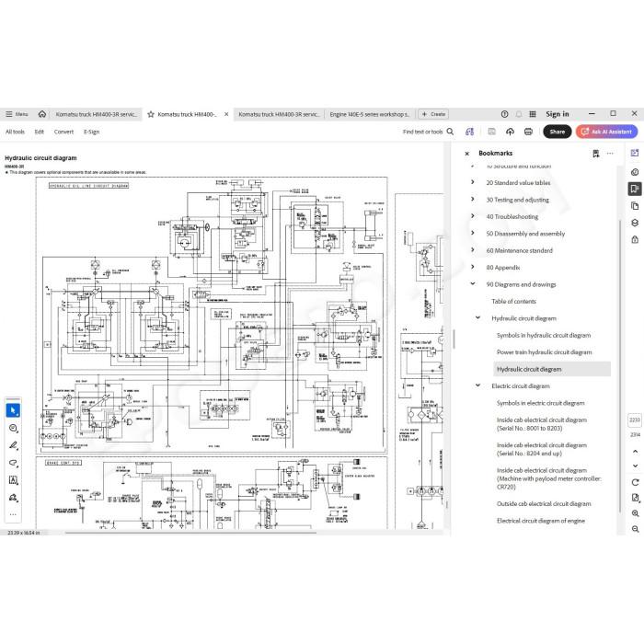The width and height of the screenshot is (644, 644).
Task: Go to the Home icon
Action: click(42, 114)
